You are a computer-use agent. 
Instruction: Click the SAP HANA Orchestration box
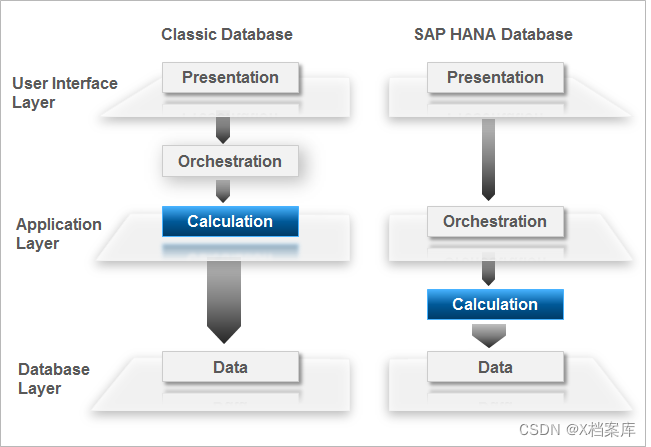[495, 221]
